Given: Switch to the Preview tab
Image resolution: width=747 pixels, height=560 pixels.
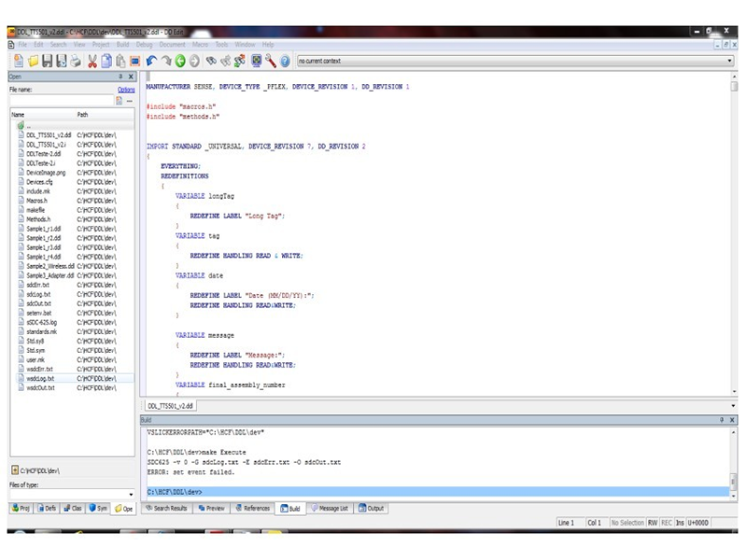Looking at the screenshot, I should point(211,508).
